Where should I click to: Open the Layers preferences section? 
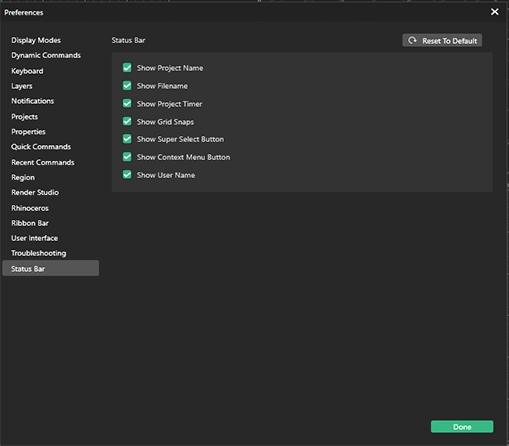(x=22, y=86)
